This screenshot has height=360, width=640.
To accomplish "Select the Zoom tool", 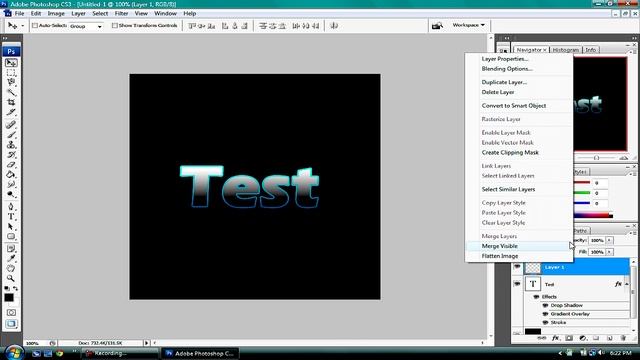I will [x=11, y=278].
